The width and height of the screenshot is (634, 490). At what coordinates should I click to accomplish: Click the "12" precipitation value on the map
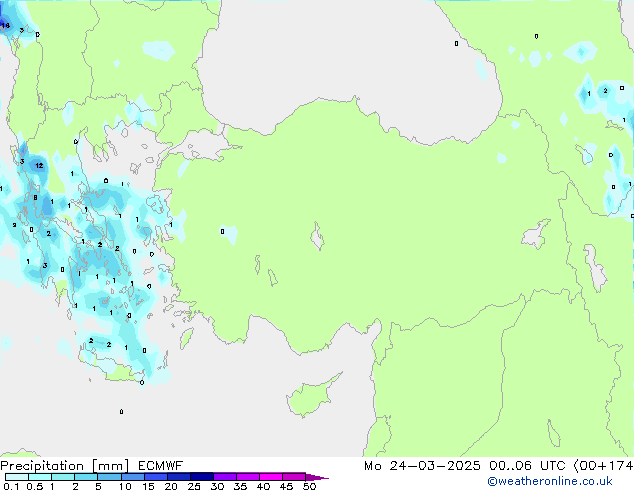click(39, 165)
